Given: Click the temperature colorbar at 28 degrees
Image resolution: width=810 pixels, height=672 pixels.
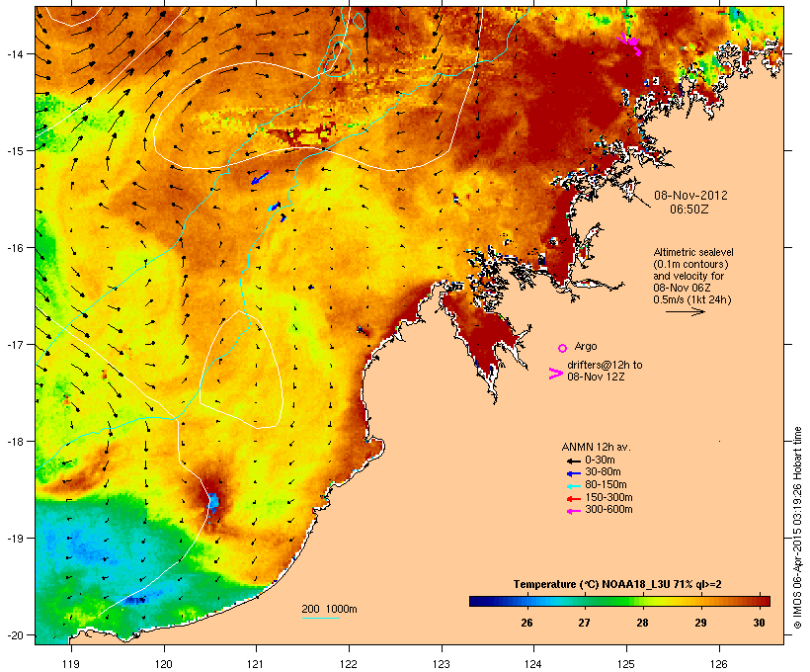Looking at the screenshot, I should [x=642, y=601].
